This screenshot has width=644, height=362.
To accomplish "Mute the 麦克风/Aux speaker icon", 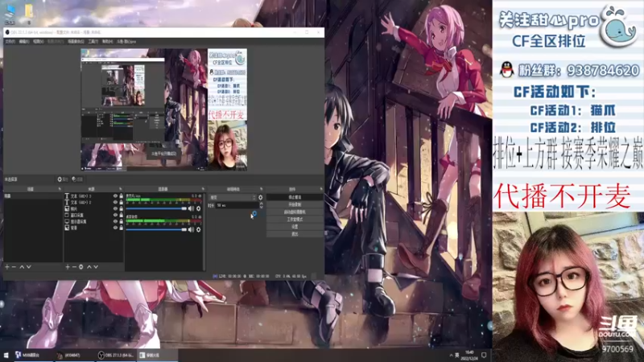I will (191, 208).
